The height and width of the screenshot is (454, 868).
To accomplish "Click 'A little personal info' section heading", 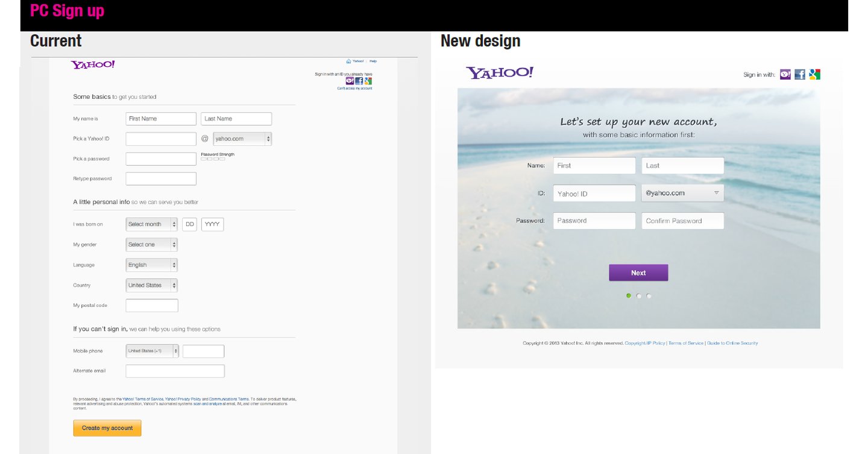I will pyautogui.click(x=136, y=202).
